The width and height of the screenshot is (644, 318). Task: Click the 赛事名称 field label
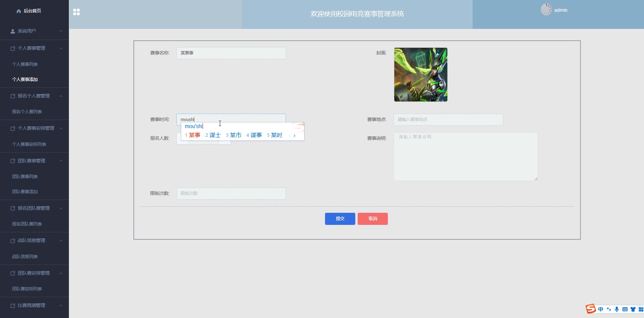click(x=160, y=53)
